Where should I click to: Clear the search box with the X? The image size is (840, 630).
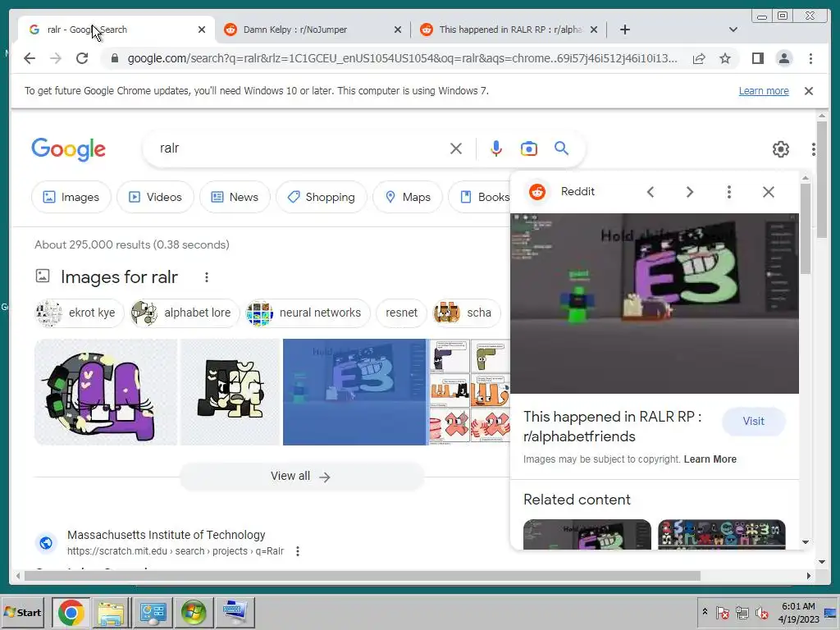click(456, 148)
